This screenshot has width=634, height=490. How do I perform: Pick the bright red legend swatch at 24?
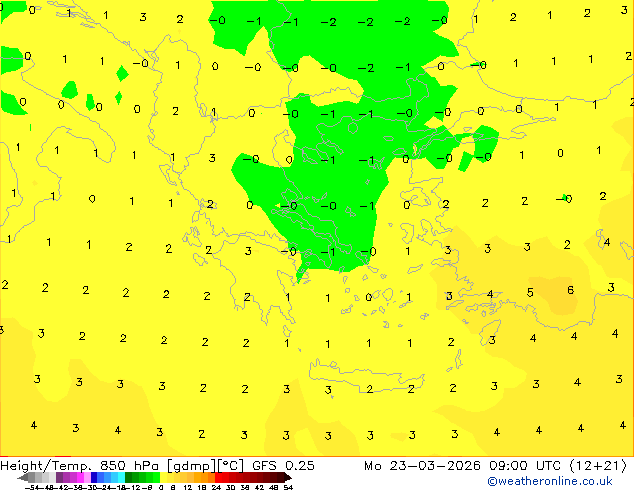[x=218, y=477]
